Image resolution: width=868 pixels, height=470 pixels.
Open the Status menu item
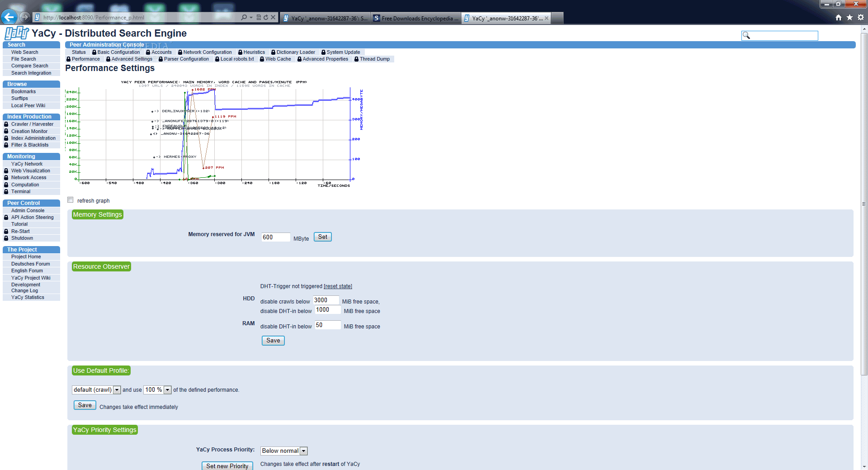tap(79, 52)
